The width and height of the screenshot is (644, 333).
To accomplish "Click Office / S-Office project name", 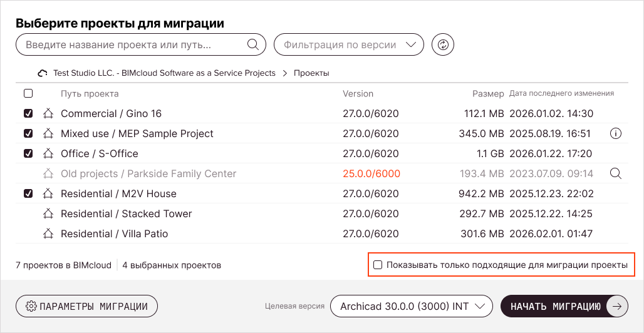I will tap(100, 153).
